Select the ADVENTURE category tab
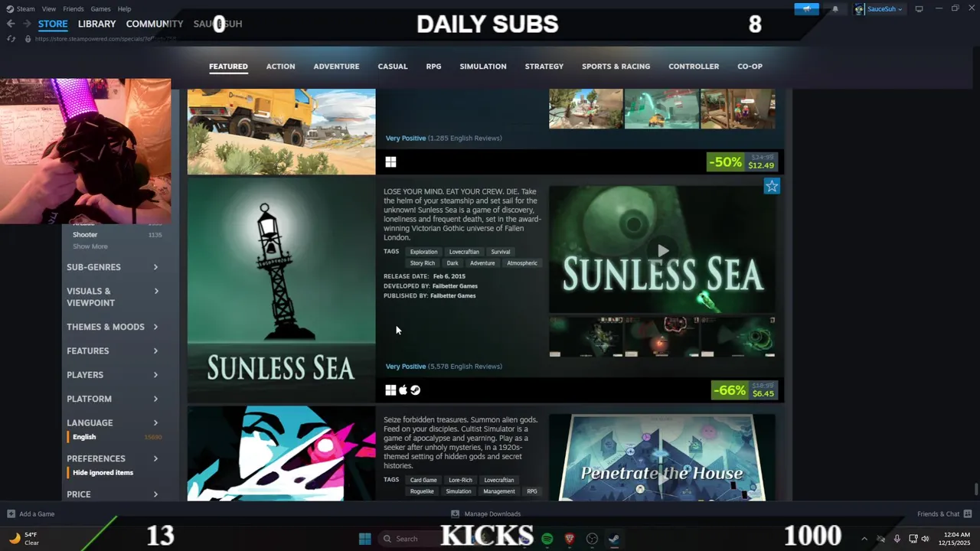 (x=336, y=67)
